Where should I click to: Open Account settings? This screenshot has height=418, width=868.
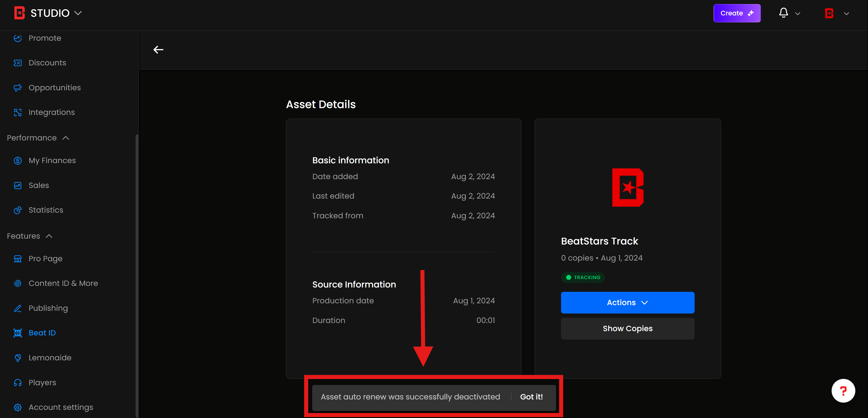pyautogui.click(x=61, y=407)
